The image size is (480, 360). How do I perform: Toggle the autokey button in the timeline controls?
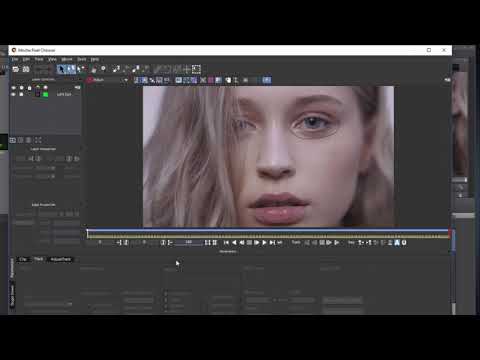point(397,243)
